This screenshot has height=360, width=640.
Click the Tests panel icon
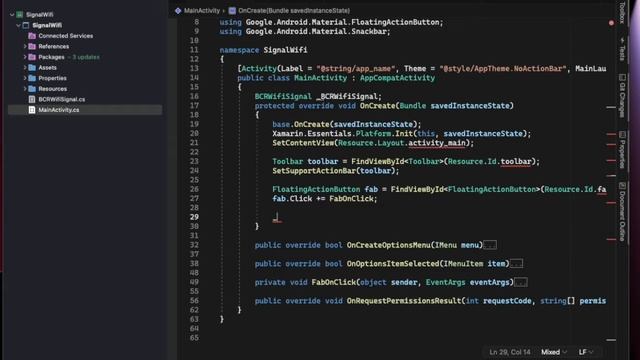tap(622, 40)
